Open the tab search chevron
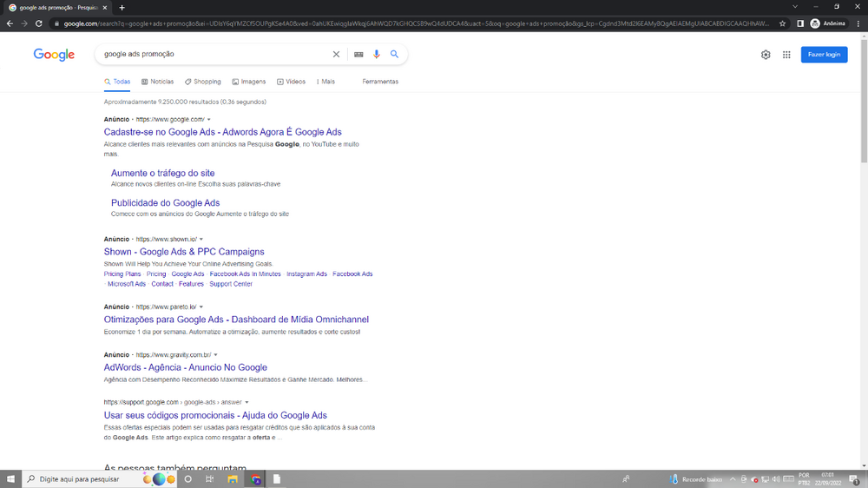Viewport: 868px width, 488px height. 795,7
